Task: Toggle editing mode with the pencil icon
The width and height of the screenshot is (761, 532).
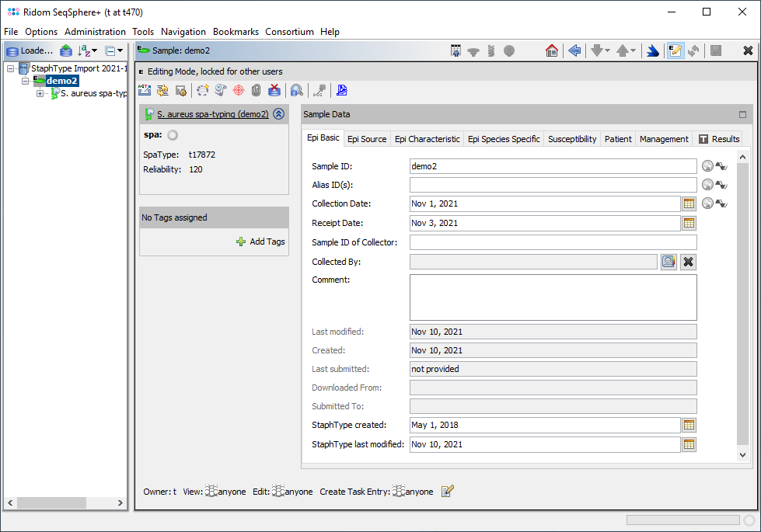Action: tap(675, 50)
